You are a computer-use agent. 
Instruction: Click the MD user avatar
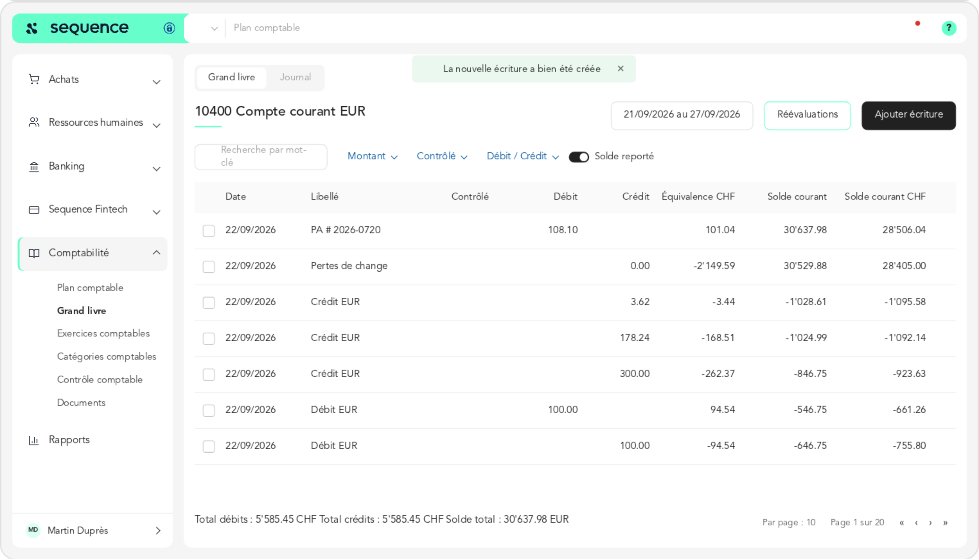coord(33,530)
